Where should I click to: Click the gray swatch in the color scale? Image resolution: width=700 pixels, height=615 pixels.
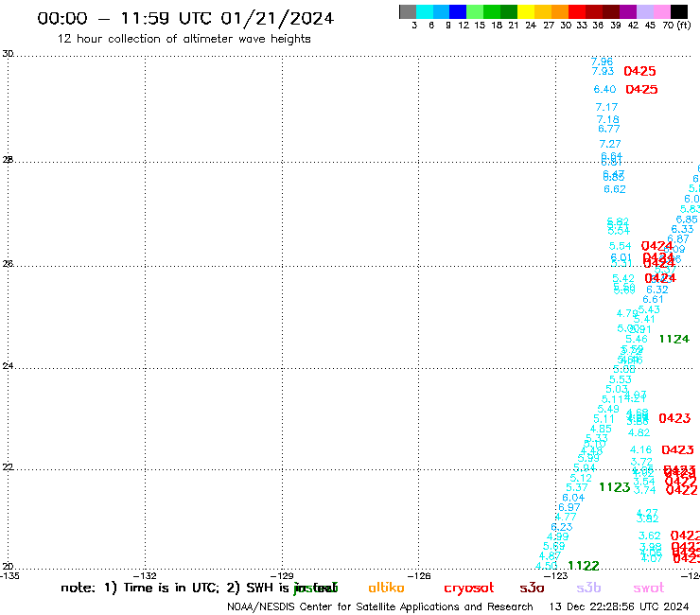coord(408,11)
